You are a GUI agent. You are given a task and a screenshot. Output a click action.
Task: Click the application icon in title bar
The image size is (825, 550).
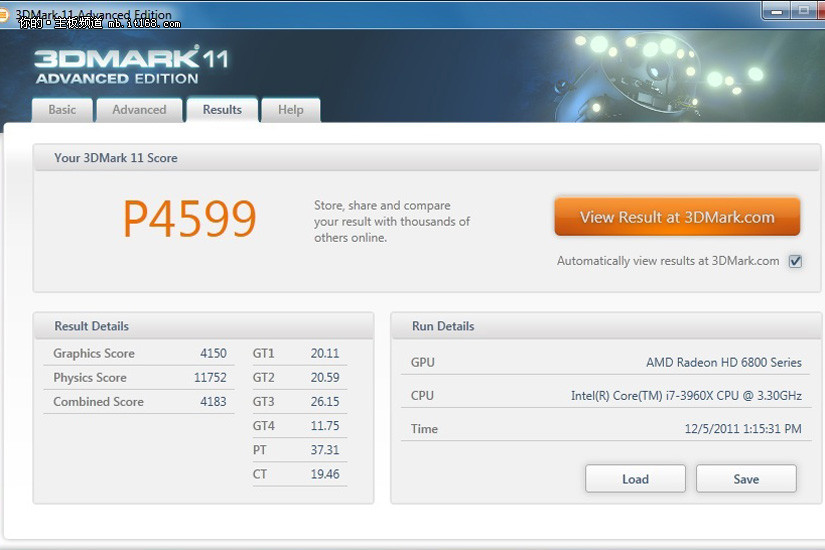pyautogui.click(x=5, y=14)
